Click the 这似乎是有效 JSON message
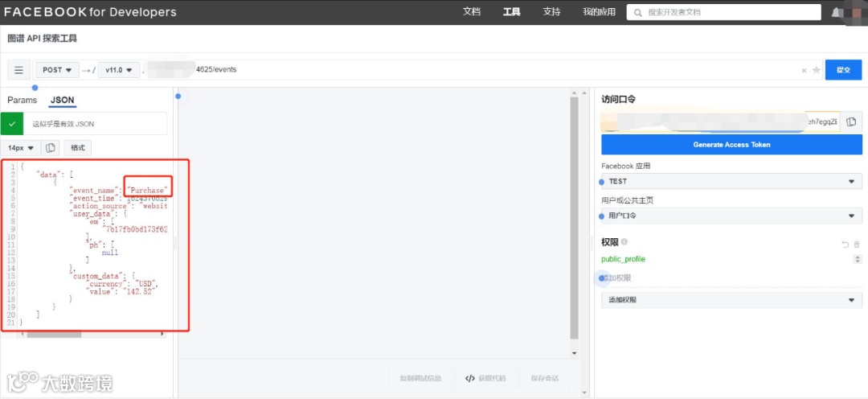868x399 pixels. pyautogui.click(x=63, y=124)
